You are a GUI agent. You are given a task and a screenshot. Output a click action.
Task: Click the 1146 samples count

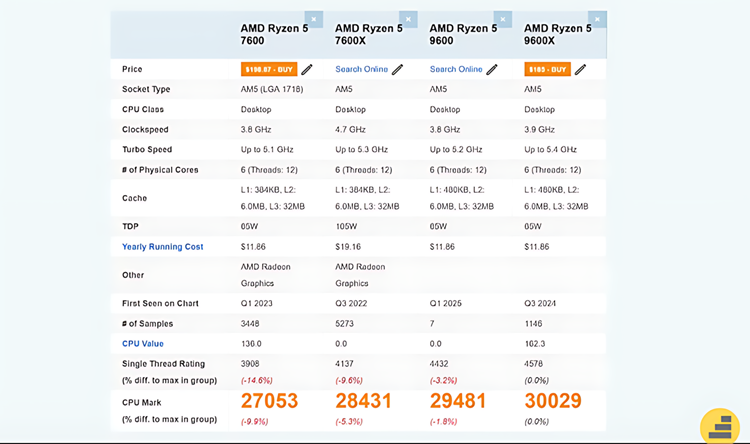point(533,323)
